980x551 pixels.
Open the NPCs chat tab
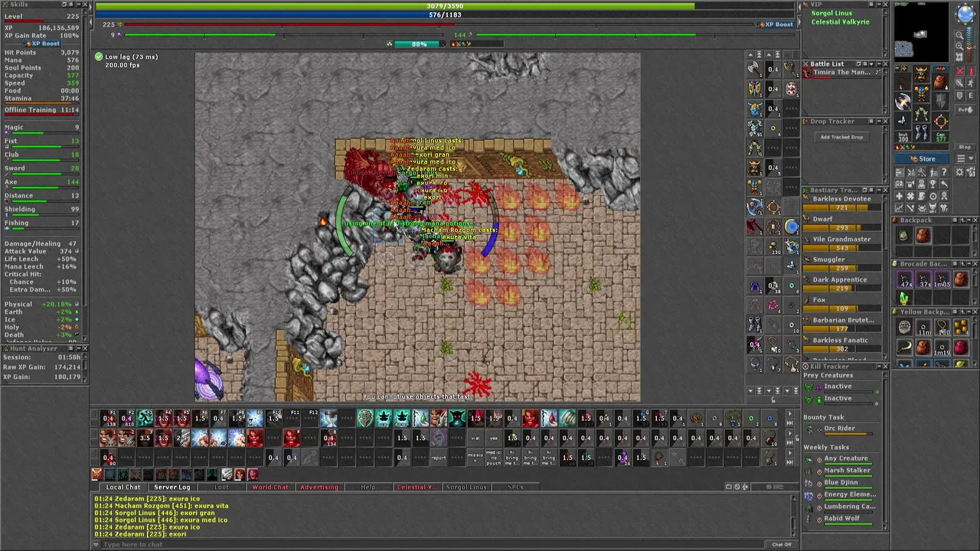point(515,487)
